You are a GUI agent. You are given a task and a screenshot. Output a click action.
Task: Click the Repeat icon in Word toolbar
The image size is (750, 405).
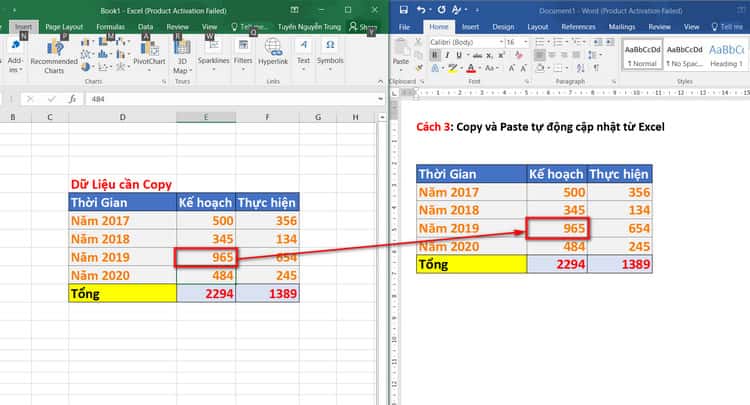click(441, 10)
